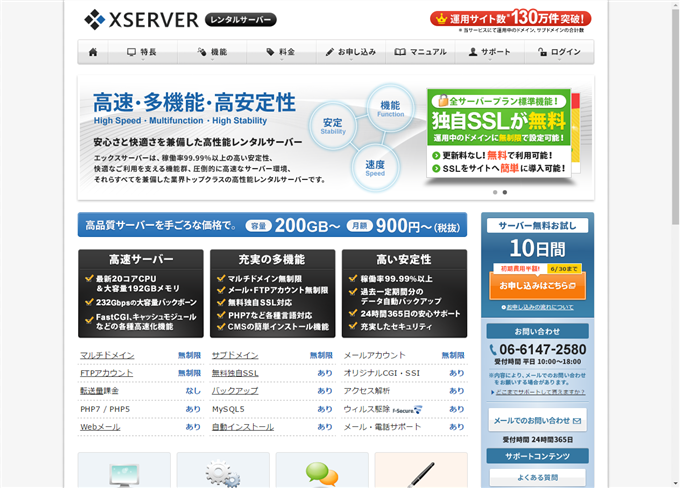Click the オリジナルCGI・SSI row text
Screen dimensions: 680x488
click(382, 373)
